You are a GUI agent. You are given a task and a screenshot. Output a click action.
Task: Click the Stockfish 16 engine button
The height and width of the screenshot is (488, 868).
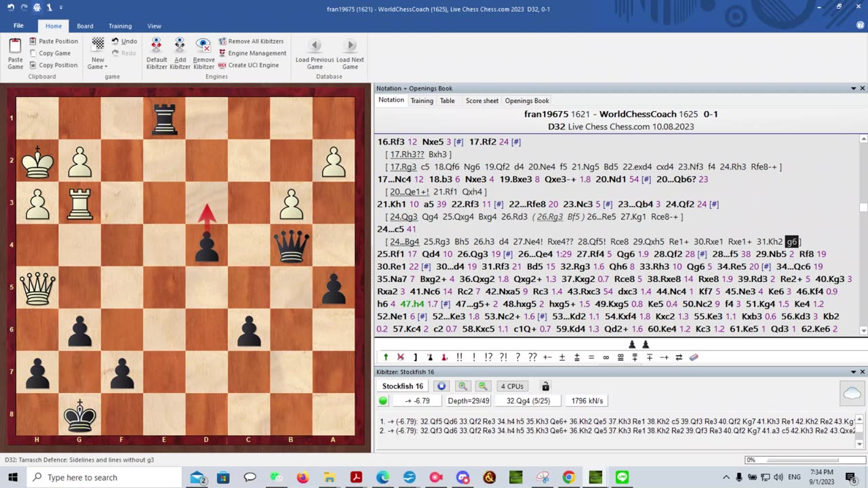coord(403,386)
